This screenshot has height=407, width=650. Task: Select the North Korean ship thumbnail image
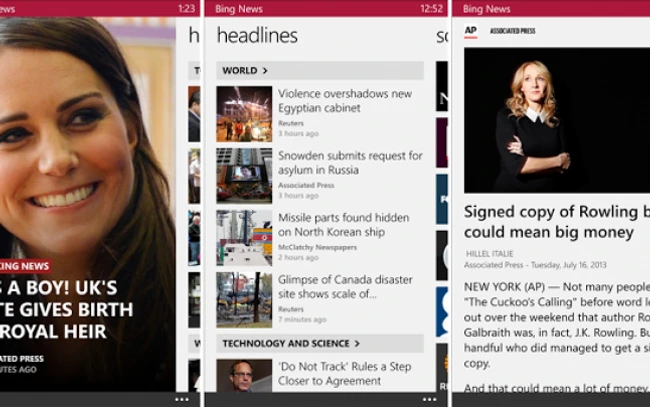(x=244, y=237)
